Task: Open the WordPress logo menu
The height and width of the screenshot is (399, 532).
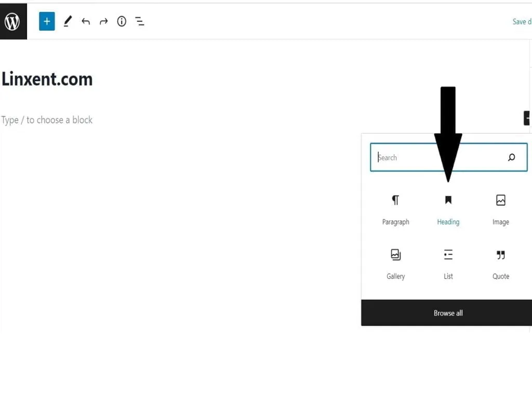Action: coord(13,21)
